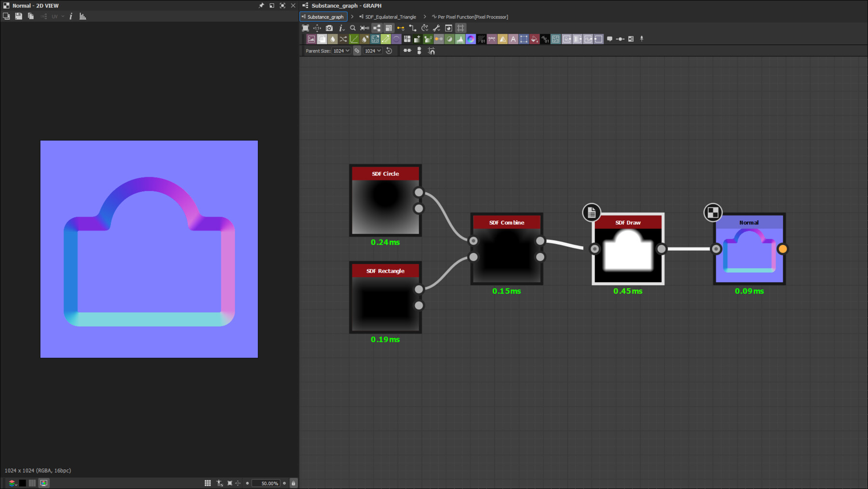Click the rainbow gradient color icon
This screenshot has height=489, width=868.
point(471,39)
